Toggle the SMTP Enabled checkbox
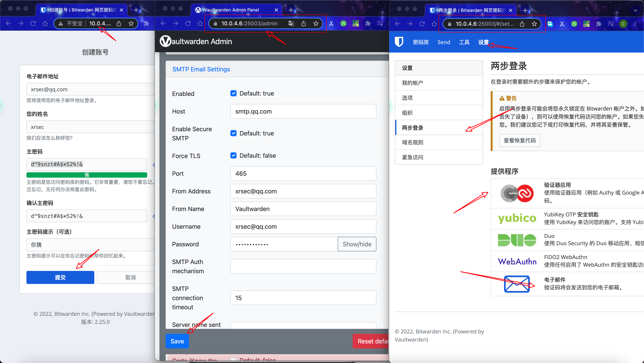This screenshot has height=363, width=644. pos(233,93)
